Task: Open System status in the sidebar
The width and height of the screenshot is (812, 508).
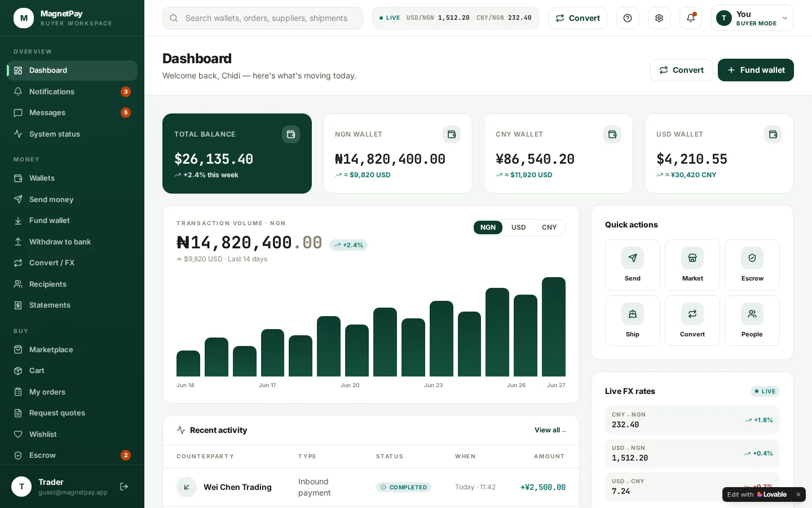Action: click(x=72, y=134)
